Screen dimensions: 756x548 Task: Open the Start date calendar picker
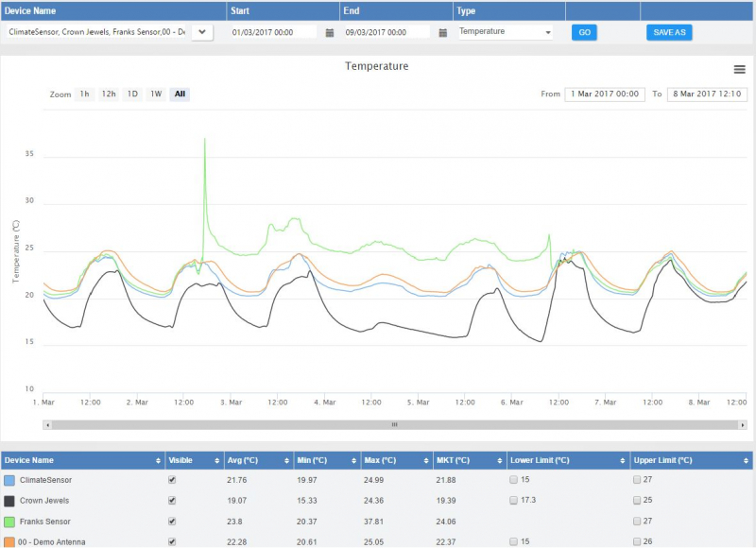330,33
